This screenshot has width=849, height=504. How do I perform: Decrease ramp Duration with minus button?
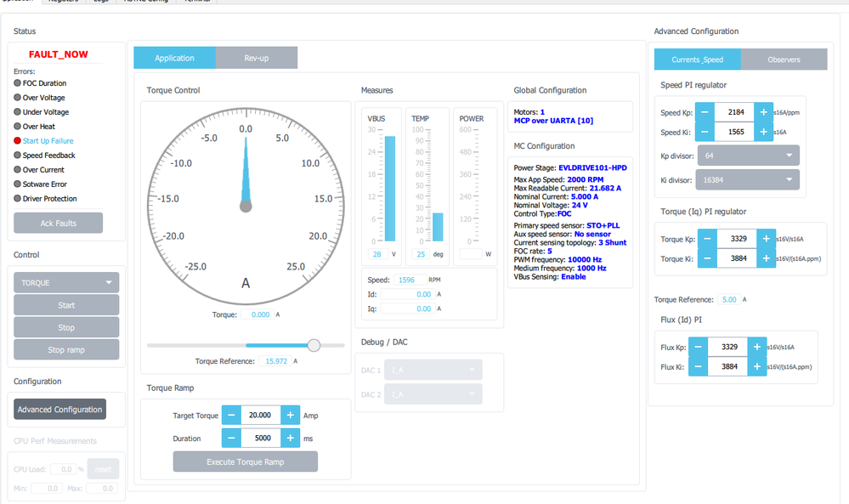(231, 438)
